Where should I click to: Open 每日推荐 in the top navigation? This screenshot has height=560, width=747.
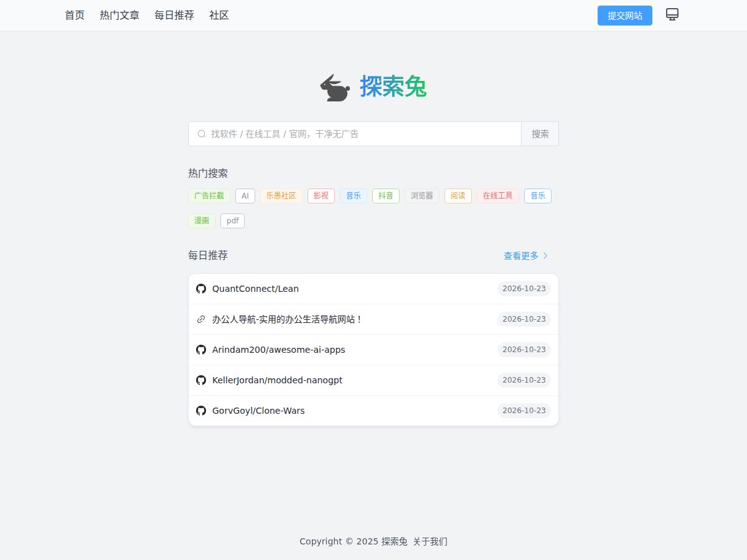tap(174, 16)
